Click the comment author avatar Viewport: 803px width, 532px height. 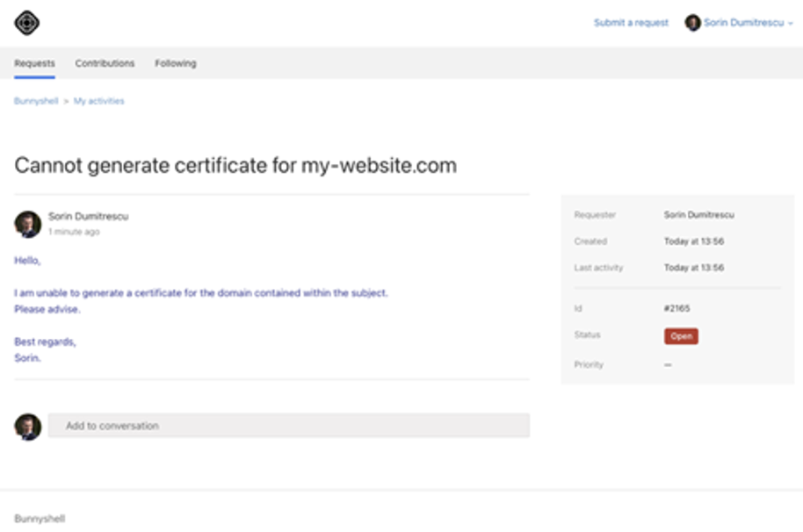[27, 224]
